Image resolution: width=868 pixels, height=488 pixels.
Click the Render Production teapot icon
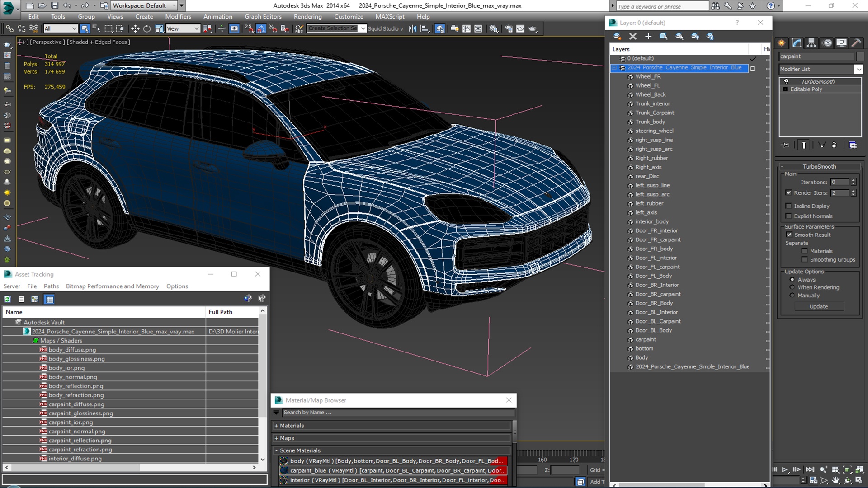pyautogui.click(x=533, y=28)
